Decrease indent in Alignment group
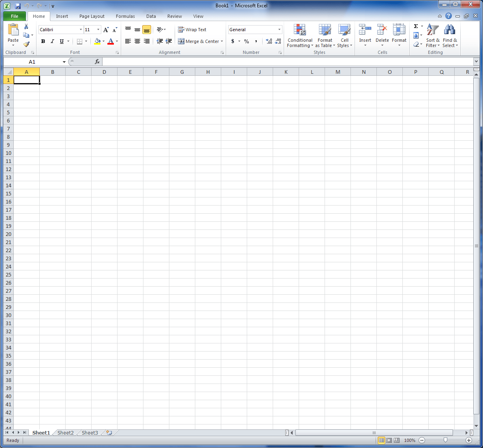Image resolution: width=483 pixels, height=448 pixels. click(160, 41)
